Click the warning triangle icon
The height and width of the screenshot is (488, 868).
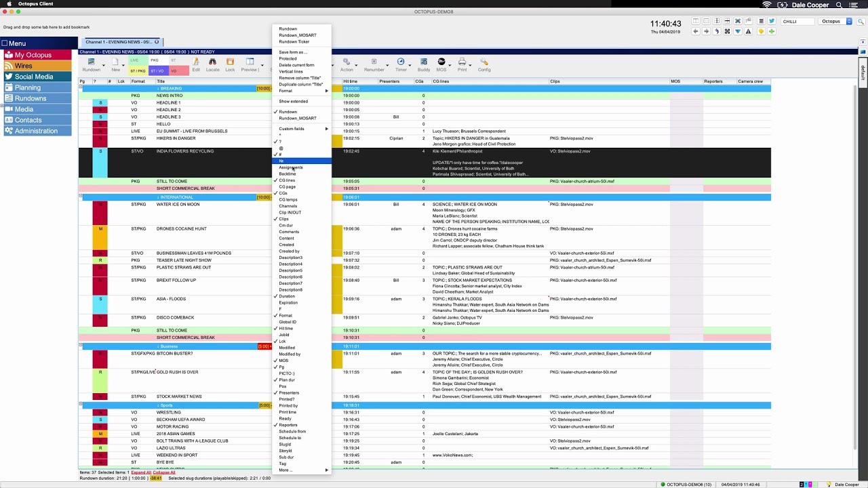coord(748,31)
